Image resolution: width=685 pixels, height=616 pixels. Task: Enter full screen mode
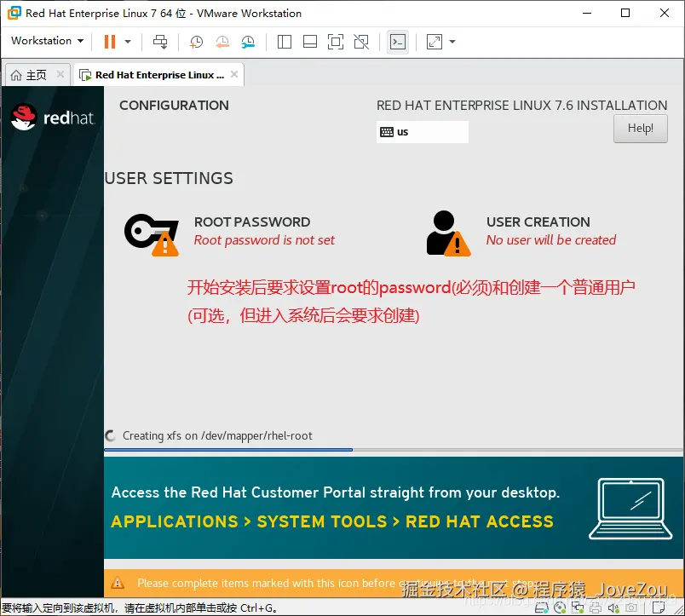[x=336, y=42]
